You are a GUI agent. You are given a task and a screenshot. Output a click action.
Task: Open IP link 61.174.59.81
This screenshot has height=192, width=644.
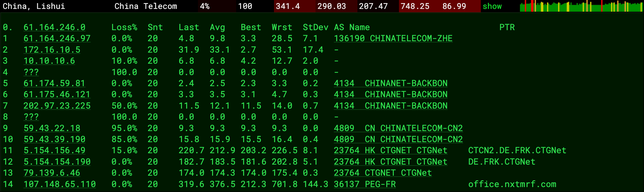[x=54, y=83]
